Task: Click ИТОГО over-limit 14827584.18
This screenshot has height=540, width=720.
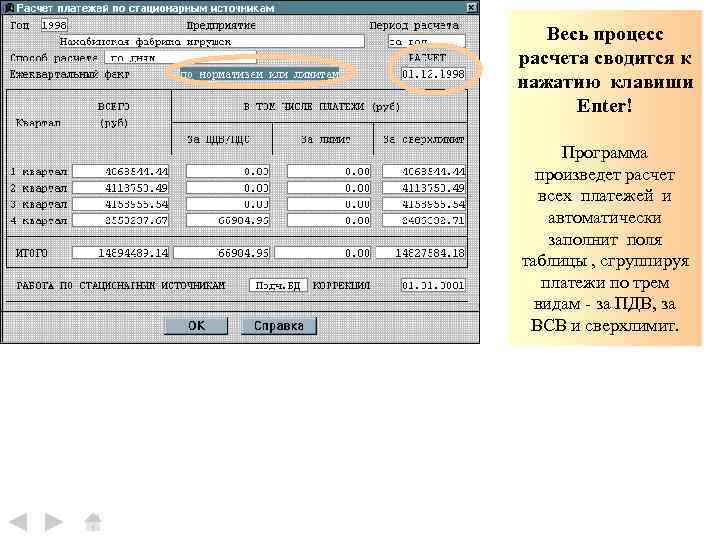Action: [x=421, y=253]
